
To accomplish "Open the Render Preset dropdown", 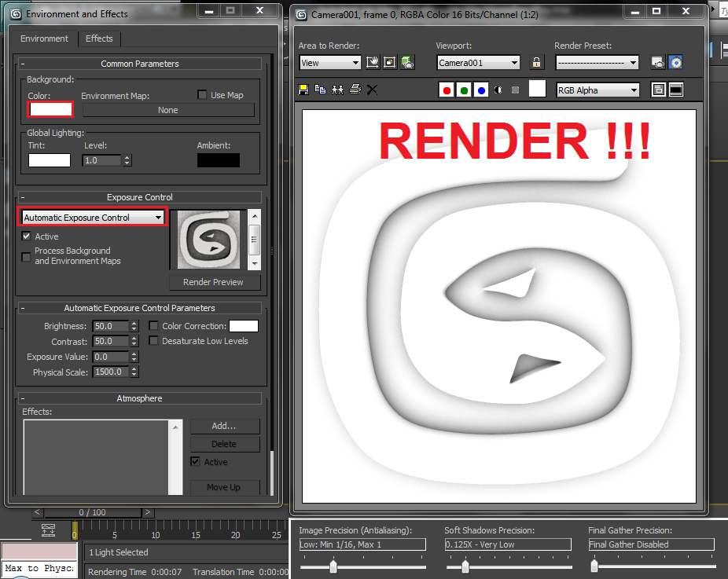I will point(597,63).
